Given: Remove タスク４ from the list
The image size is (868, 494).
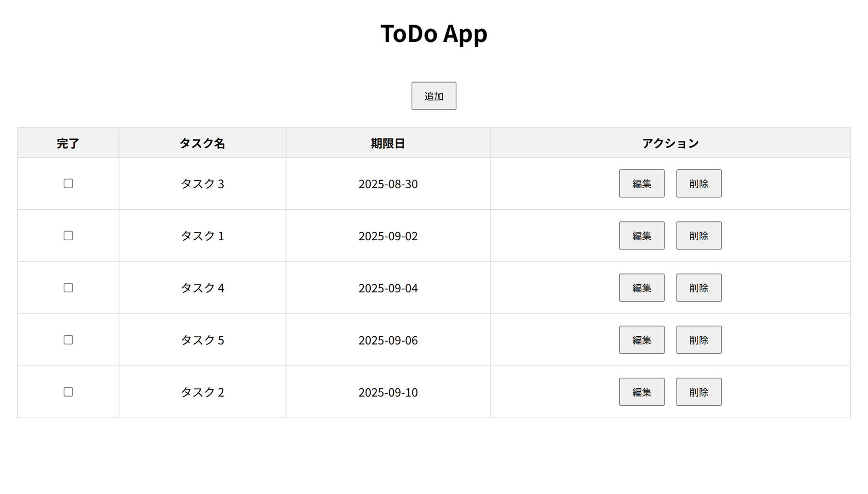Looking at the screenshot, I should [698, 288].
